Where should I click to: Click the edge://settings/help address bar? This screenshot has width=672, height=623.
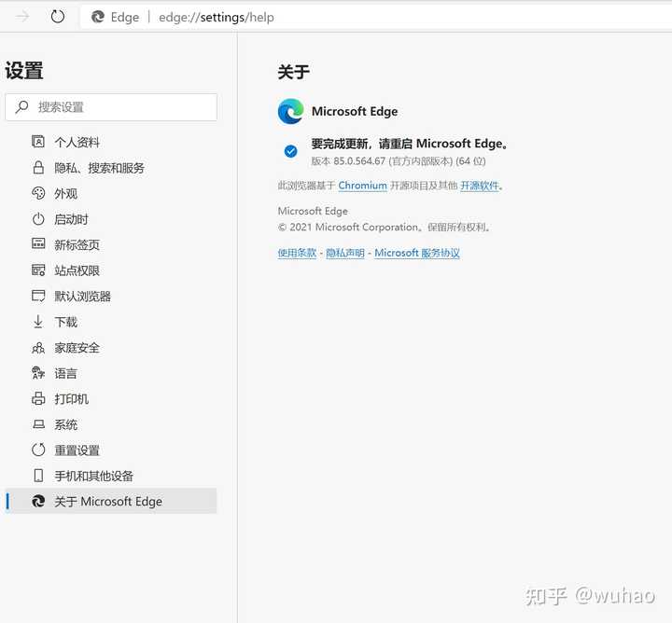376,17
